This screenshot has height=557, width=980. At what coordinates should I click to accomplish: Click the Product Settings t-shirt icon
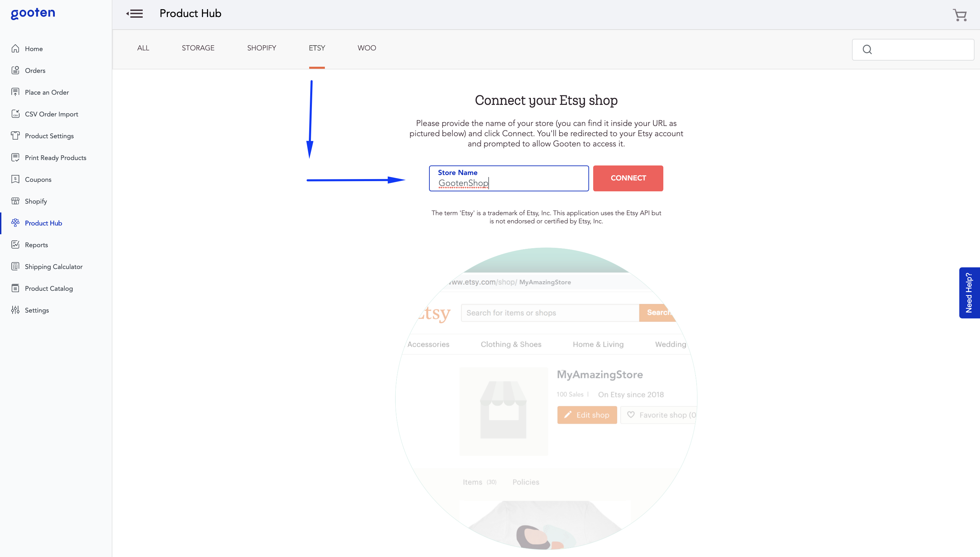[15, 136]
